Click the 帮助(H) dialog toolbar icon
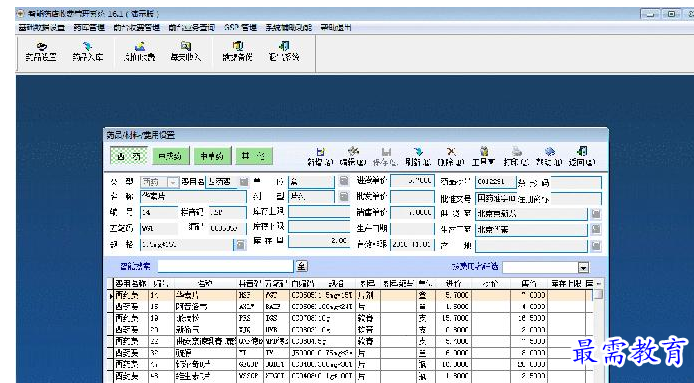This screenshot has height=383, width=694. click(x=549, y=157)
